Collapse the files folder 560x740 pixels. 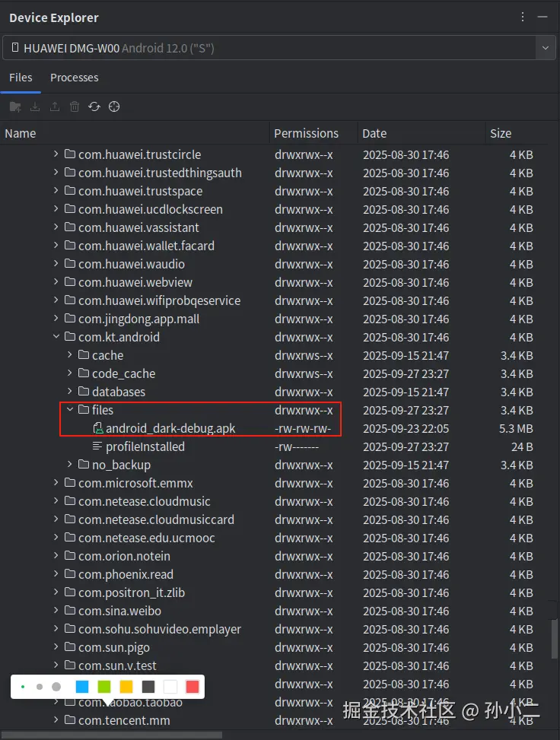tap(70, 410)
